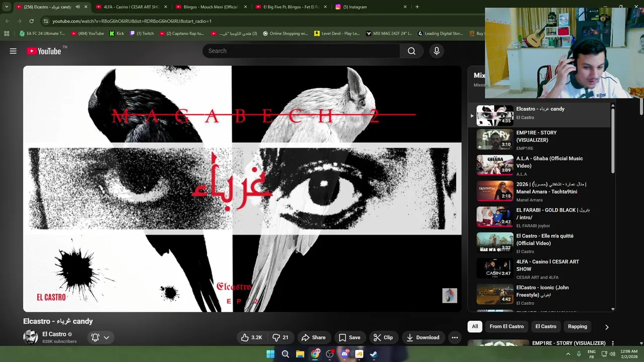Screen dimensions: 644x362
Task: Download the video
Action: click(x=423, y=337)
